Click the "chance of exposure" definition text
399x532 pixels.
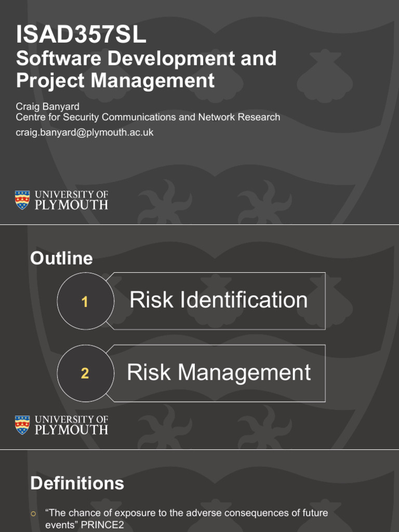point(187,513)
